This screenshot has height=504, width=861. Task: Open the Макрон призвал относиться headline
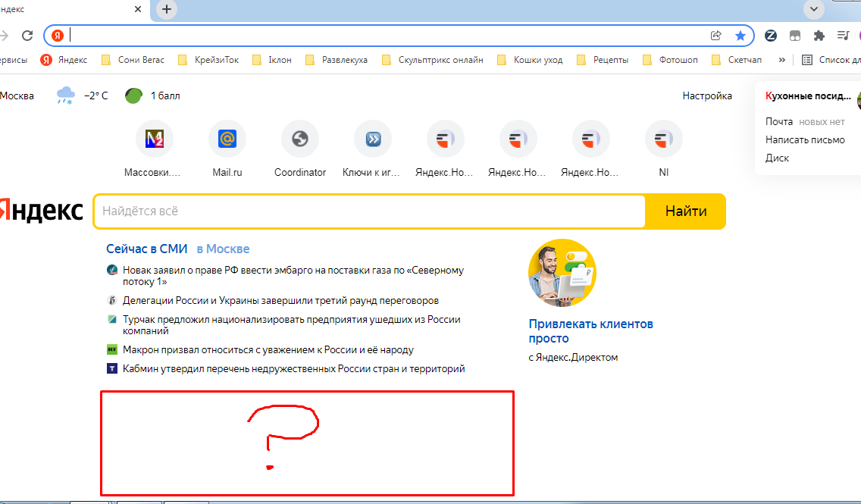click(x=268, y=349)
